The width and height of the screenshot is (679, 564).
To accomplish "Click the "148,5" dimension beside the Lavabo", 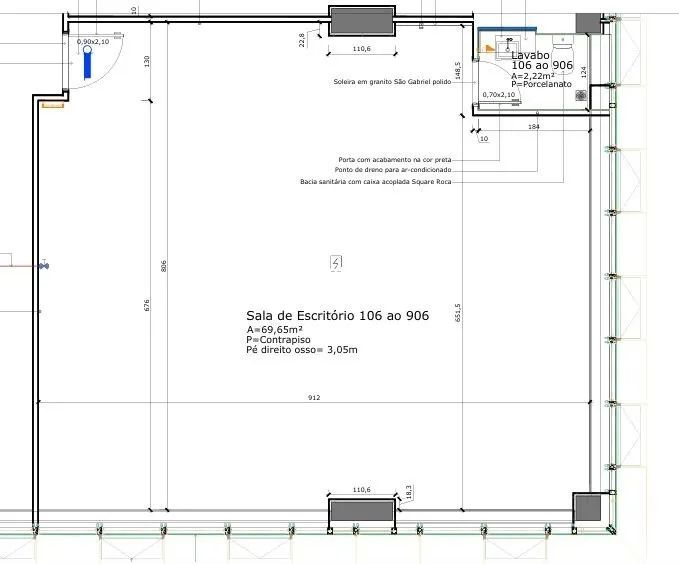I will click(458, 71).
